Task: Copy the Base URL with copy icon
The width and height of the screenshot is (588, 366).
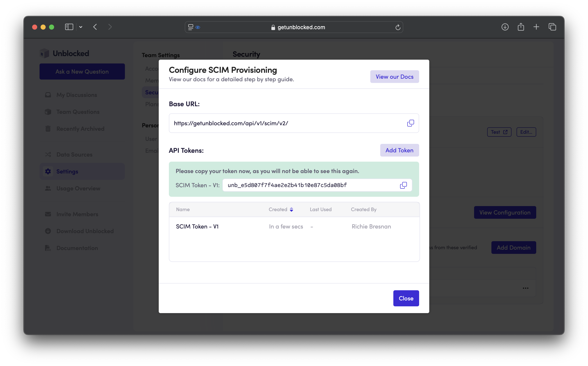Action: 410,123
